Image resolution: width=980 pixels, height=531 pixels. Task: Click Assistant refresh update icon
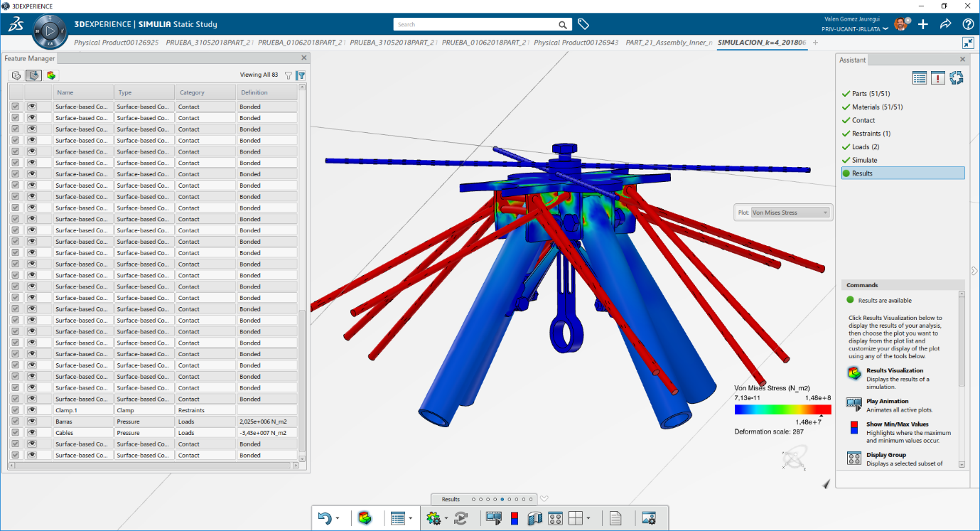(957, 78)
